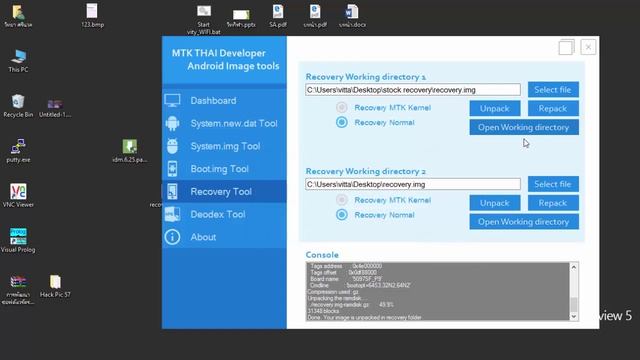Click the Deodex Tool icon

[172, 214]
